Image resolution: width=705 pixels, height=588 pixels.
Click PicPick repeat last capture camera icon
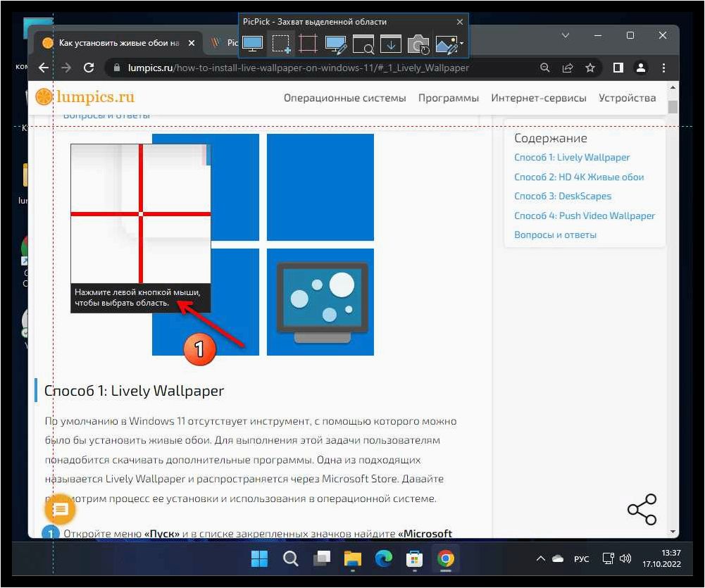point(418,44)
